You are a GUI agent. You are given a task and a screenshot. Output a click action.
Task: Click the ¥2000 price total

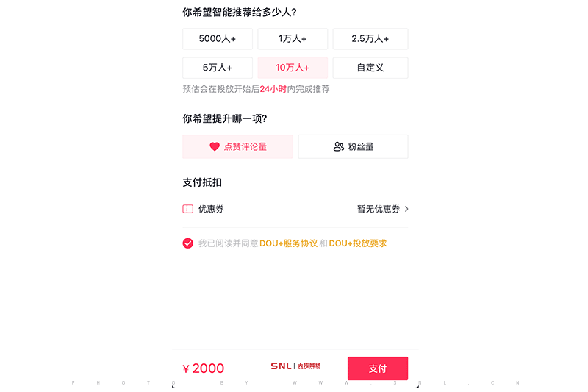(x=204, y=368)
